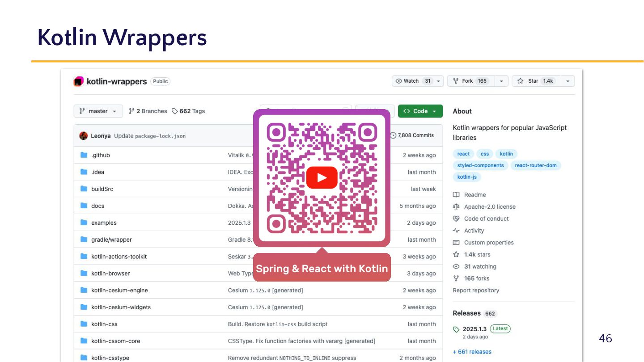The height and width of the screenshot is (362, 644).
Task: View the 662 Tags link
Action: (188, 111)
